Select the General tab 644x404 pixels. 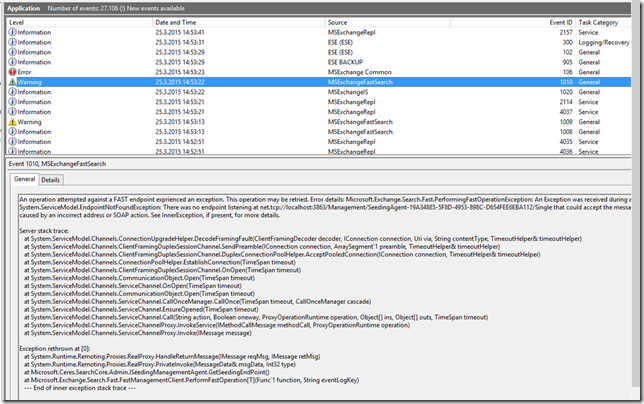[24, 179]
